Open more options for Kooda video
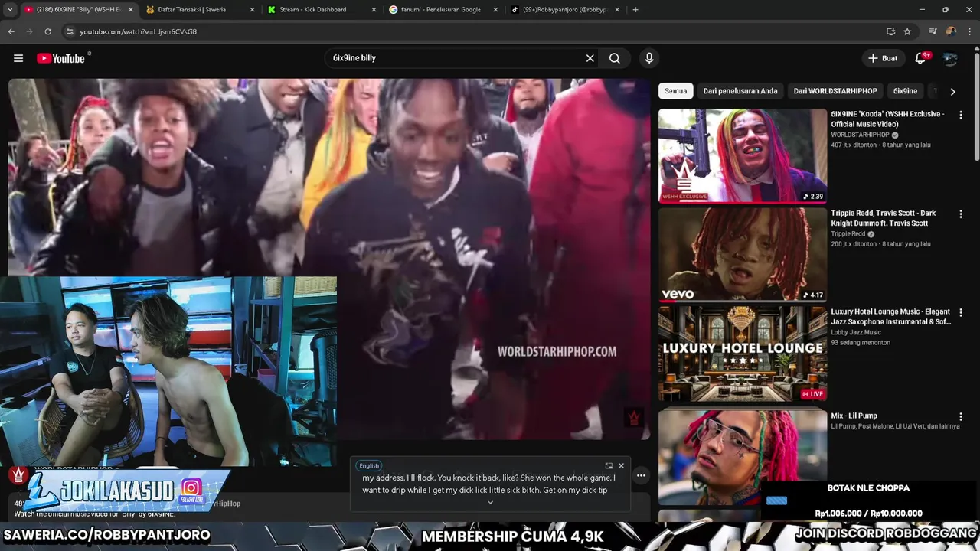This screenshot has width=980, height=551. pyautogui.click(x=961, y=115)
